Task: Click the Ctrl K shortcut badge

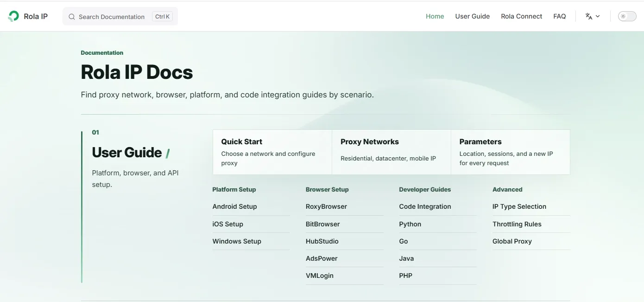Action: point(162,16)
